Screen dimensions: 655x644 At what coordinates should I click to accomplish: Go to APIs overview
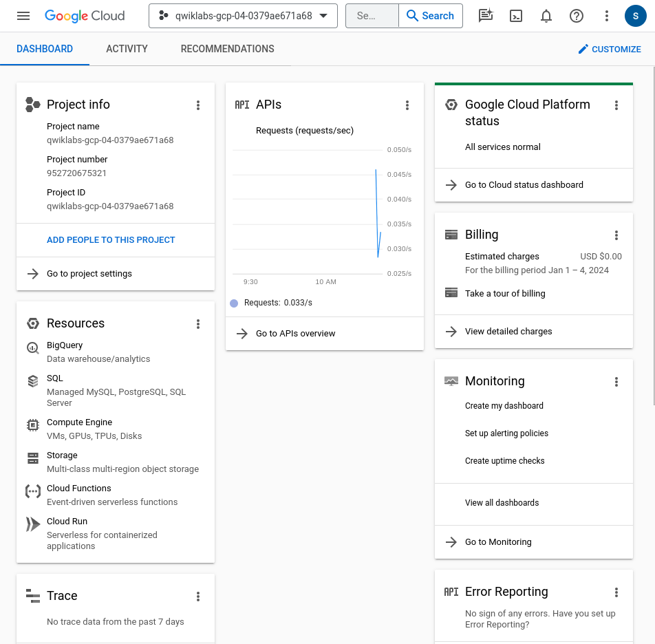[325, 333]
